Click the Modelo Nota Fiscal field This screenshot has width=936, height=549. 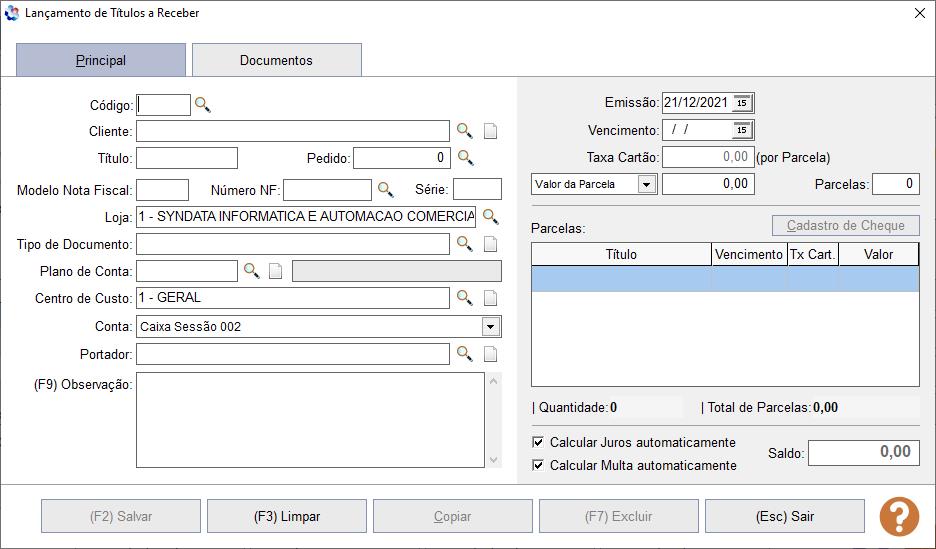162,190
